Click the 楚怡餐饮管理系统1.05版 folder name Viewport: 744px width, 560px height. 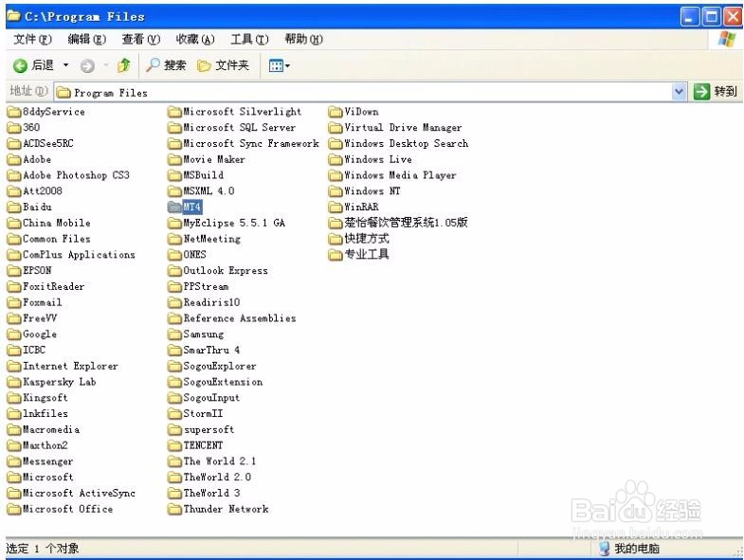coord(407,223)
